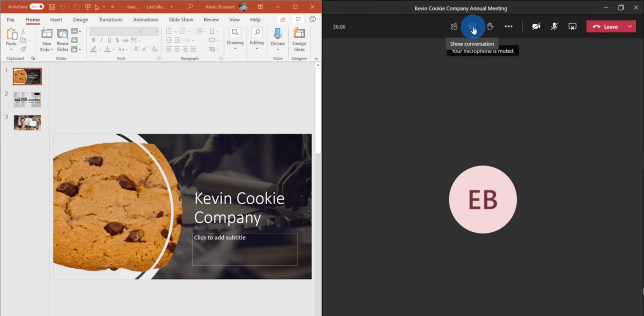Viewport: 644px width, 316px height.
Task: Select slide 2 thumbnail
Action: pos(27,99)
